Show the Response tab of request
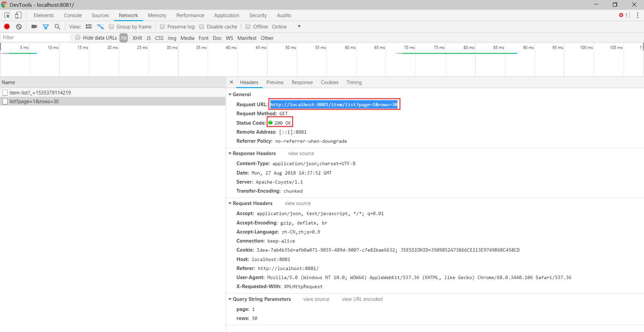Image resolution: width=644 pixels, height=332 pixels. 302,82
